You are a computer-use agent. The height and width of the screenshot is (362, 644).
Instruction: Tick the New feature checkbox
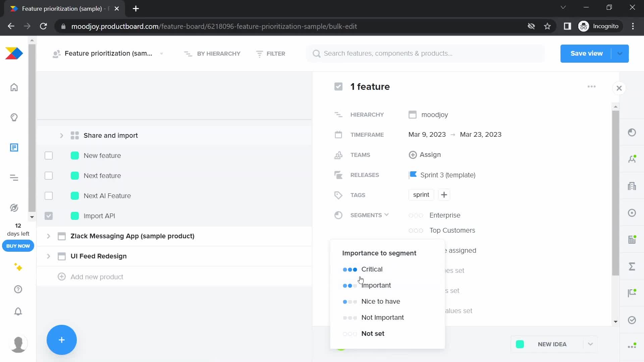(x=49, y=156)
